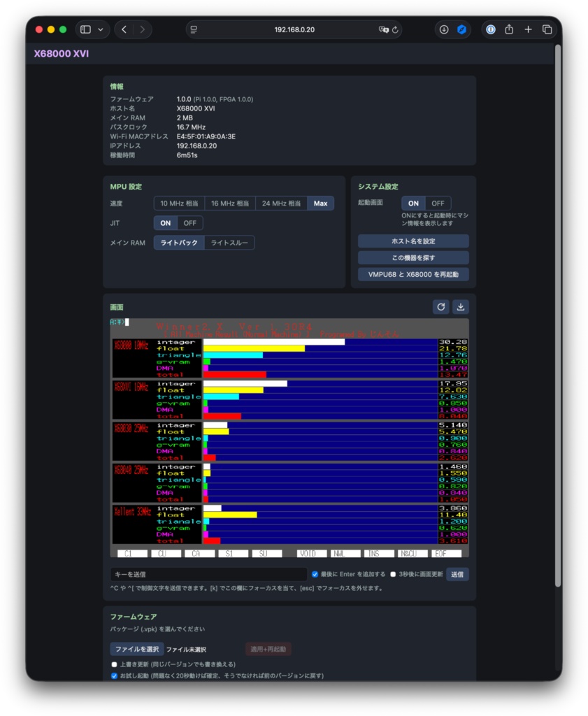This screenshot has height=716, width=588.
Task: Click the page vertical scrollbar
Action: click(x=557, y=315)
